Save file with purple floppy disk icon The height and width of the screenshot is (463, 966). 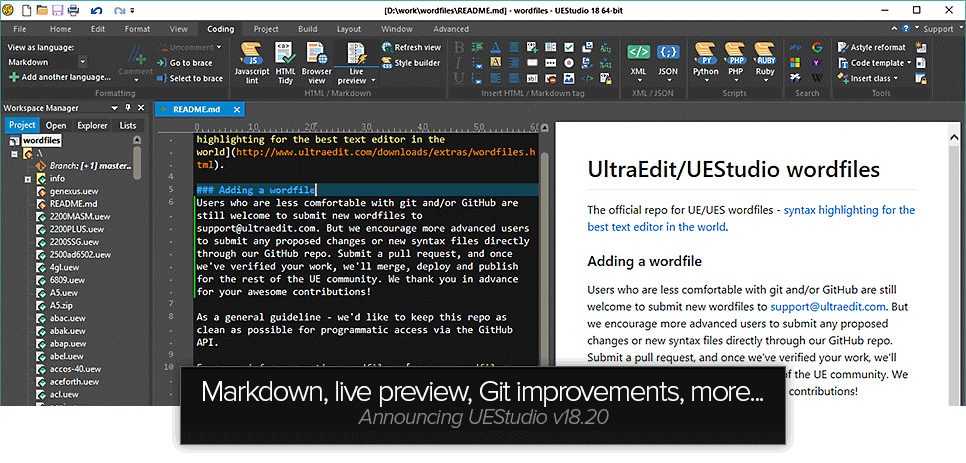pyautogui.click(x=57, y=10)
